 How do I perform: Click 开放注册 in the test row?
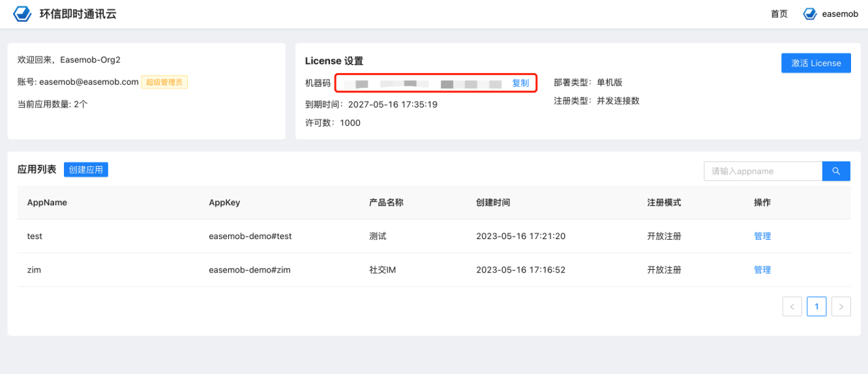pyautogui.click(x=664, y=236)
